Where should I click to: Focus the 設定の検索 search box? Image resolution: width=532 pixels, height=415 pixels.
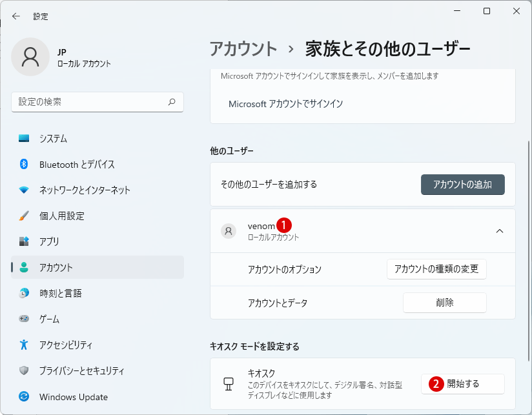click(x=97, y=102)
